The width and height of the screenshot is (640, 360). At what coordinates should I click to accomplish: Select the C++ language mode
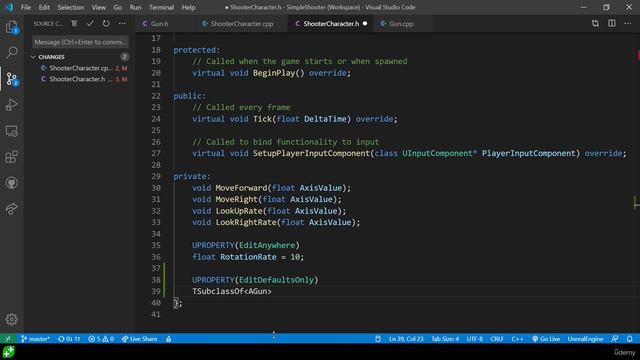517,339
